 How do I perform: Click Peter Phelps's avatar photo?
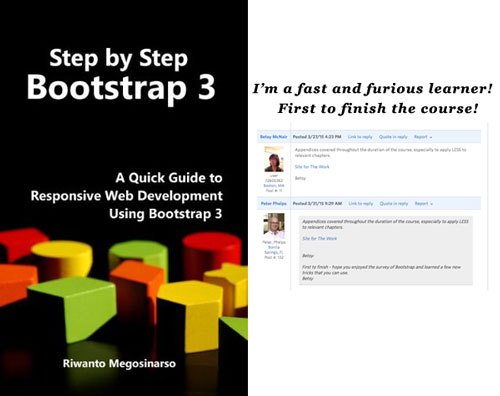pos(274,226)
